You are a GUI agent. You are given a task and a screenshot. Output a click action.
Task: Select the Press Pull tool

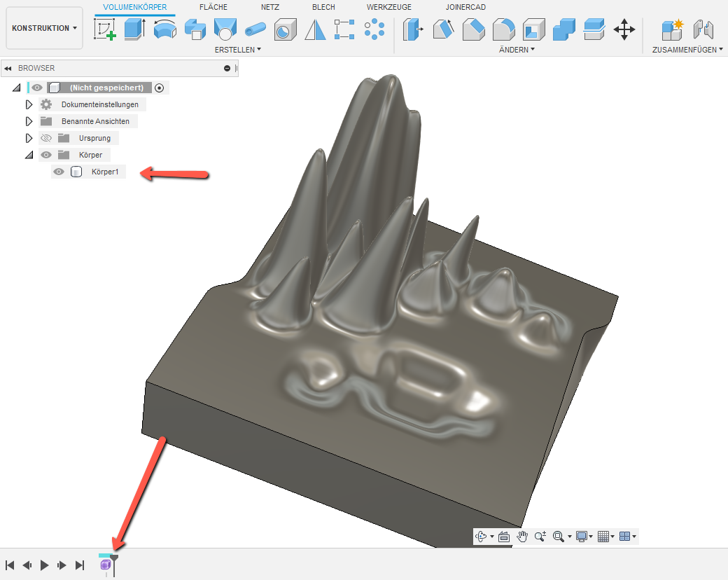[x=413, y=29]
